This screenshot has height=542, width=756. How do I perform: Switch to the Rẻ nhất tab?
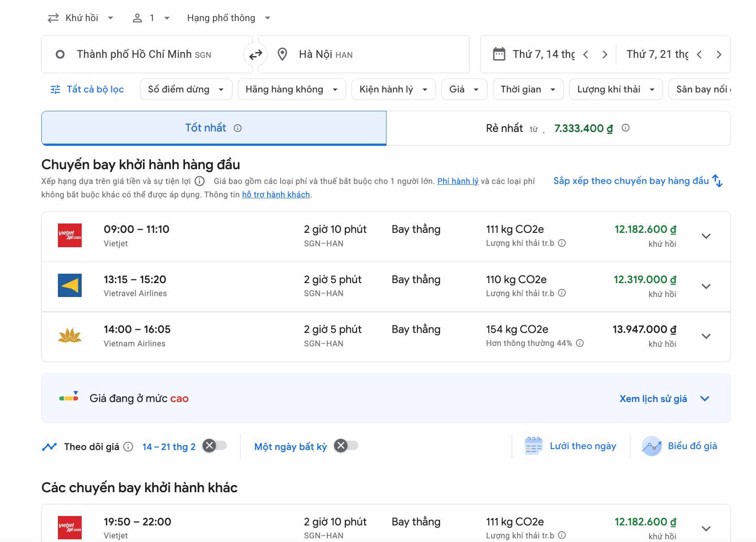(x=558, y=128)
